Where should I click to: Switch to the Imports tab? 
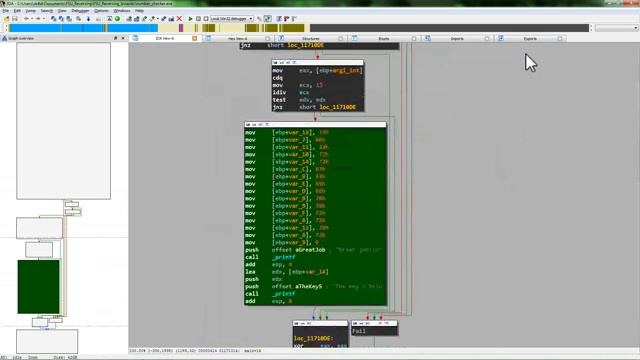pyautogui.click(x=457, y=38)
